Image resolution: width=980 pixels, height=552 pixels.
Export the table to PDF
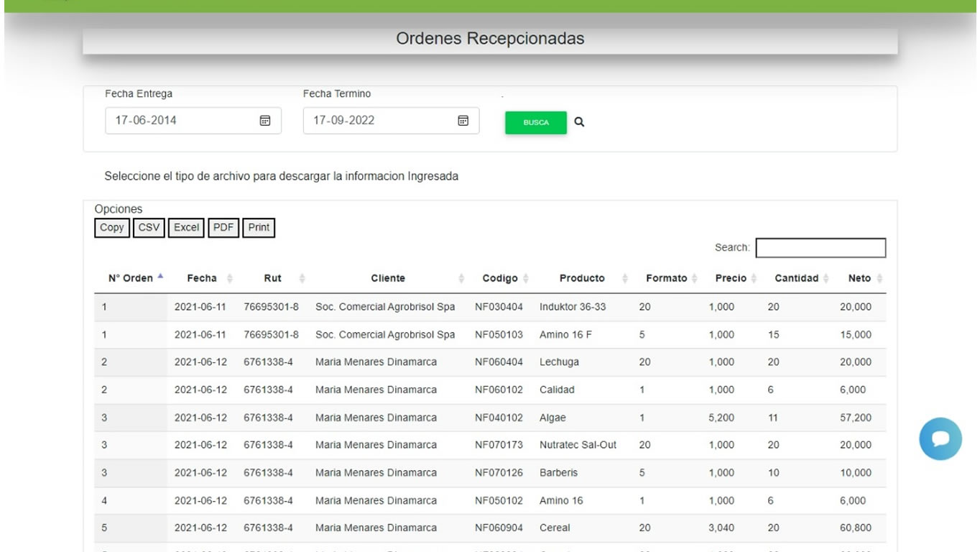point(223,228)
